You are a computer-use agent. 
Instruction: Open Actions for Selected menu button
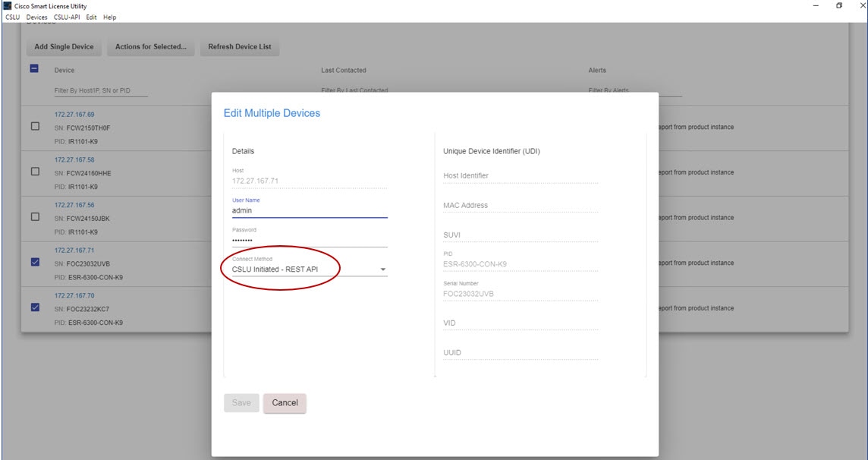(x=150, y=47)
